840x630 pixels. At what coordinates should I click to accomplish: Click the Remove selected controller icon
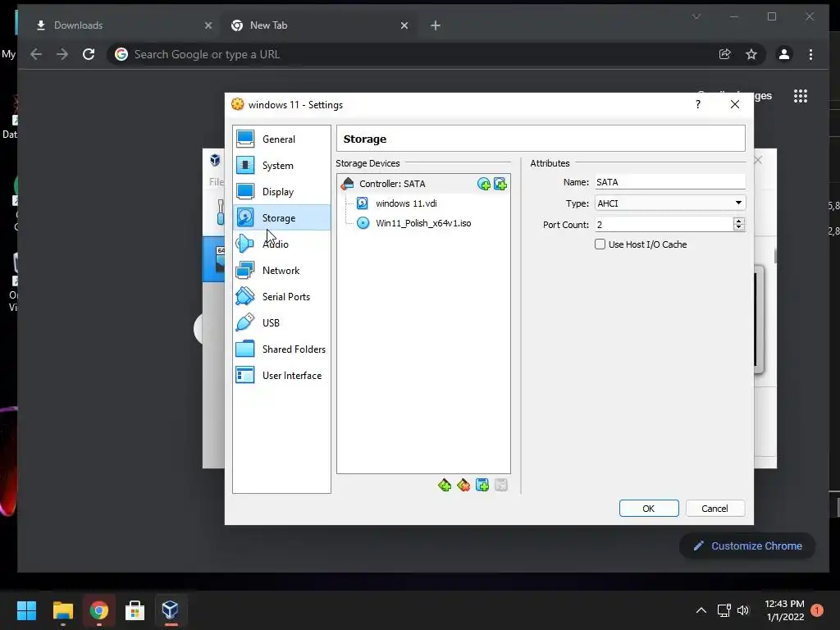[463, 486]
